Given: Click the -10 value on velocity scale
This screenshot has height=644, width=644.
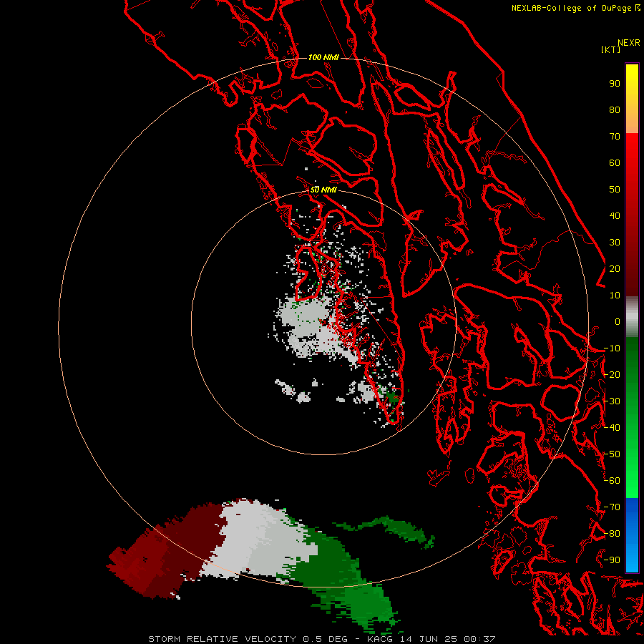Looking at the screenshot, I should (612, 348).
